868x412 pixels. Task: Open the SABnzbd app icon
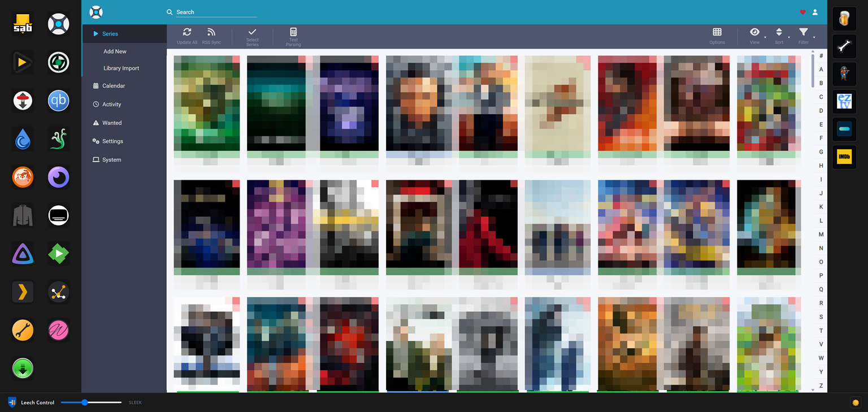click(x=23, y=24)
